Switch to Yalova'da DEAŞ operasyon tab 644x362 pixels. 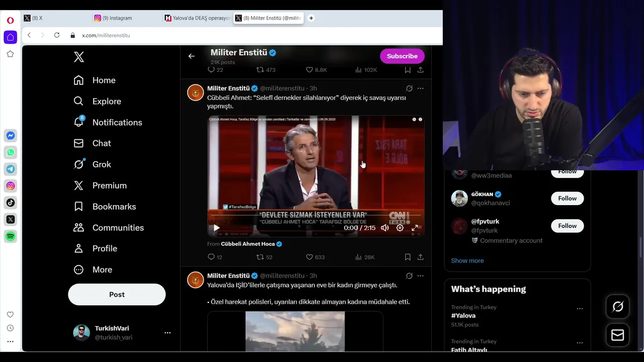click(196, 18)
